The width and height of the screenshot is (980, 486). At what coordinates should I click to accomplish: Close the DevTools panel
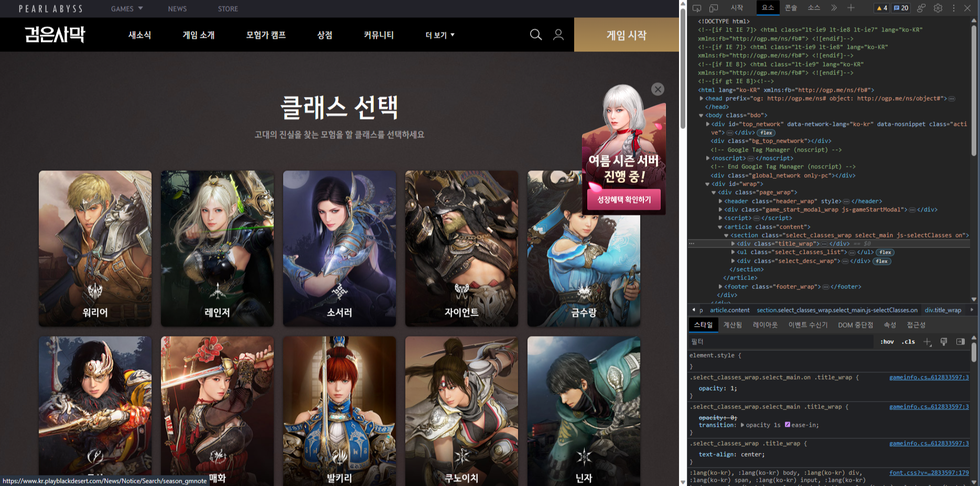coord(967,8)
